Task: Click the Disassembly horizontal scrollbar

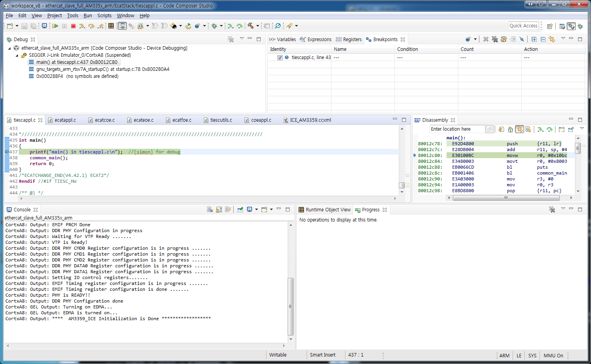Action: tap(506, 198)
